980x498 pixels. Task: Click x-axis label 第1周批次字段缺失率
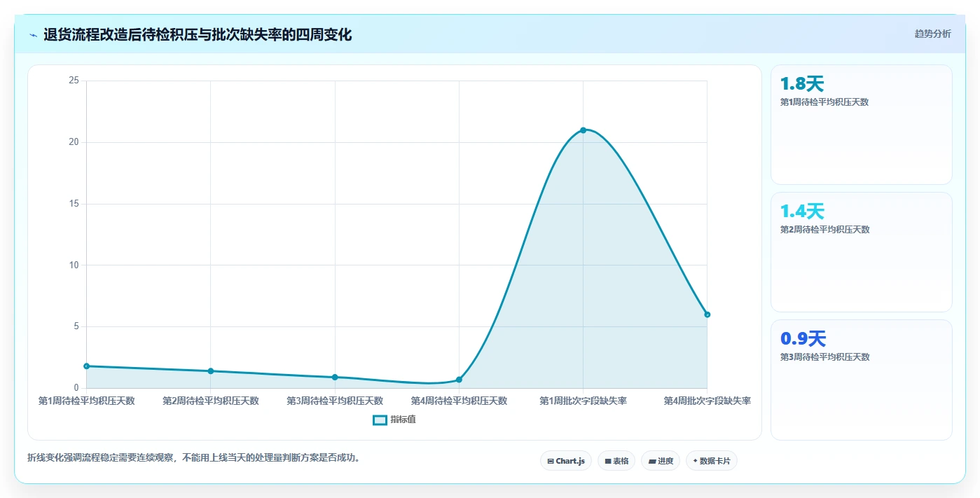[583, 401]
